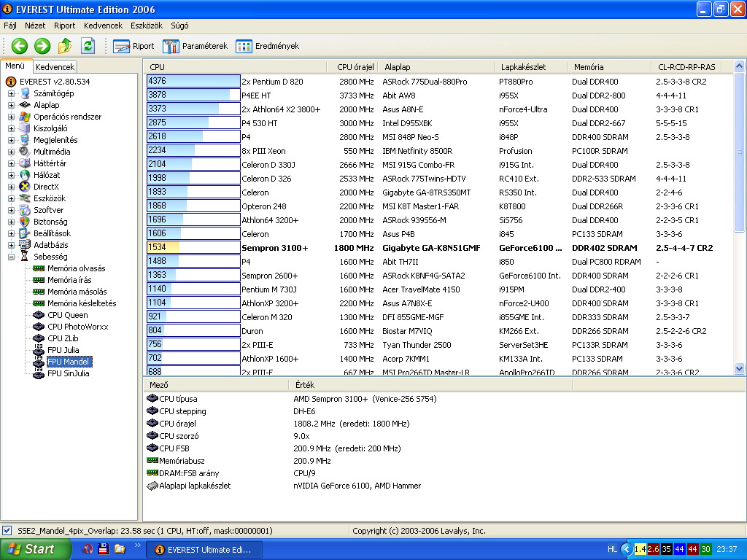
Task: Select FPU Mandel benchmark item
Action: tap(69, 362)
